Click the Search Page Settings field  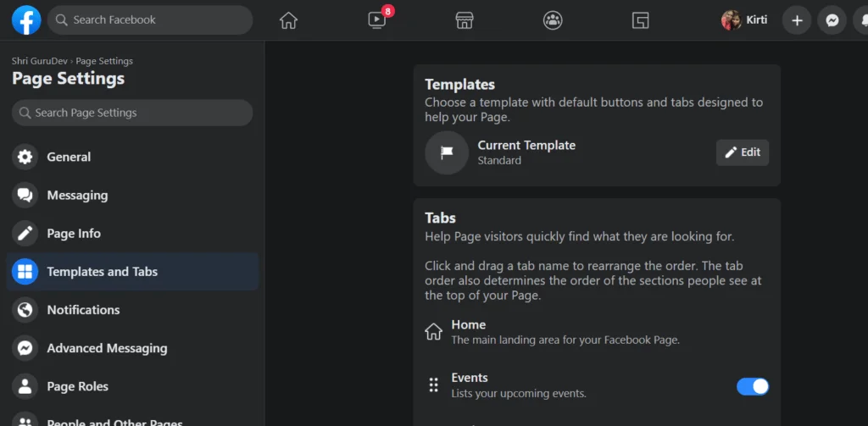point(132,113)
